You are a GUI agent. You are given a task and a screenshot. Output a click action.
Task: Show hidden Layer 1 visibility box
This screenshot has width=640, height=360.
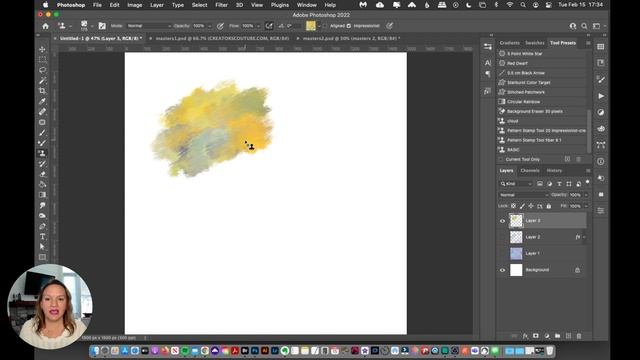coord(502,253)
